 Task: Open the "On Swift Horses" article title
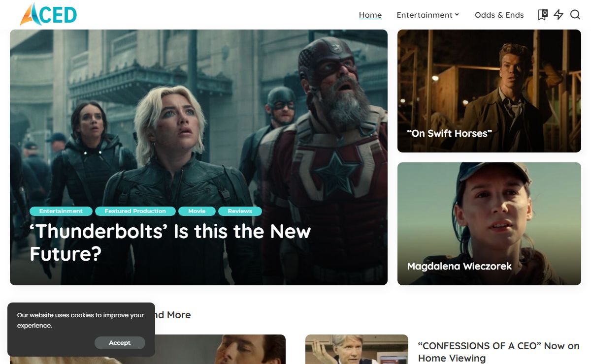point(450,133)
